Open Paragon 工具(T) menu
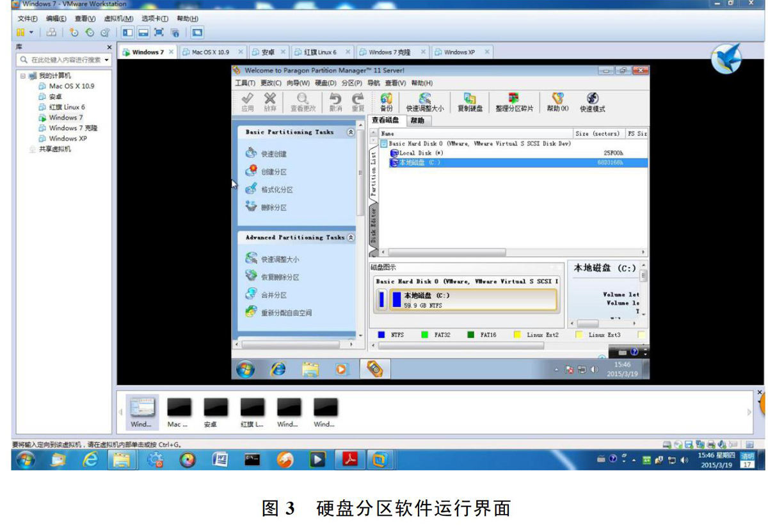The height and width of the screenshot is (532, 768). (x=245, y=83)
